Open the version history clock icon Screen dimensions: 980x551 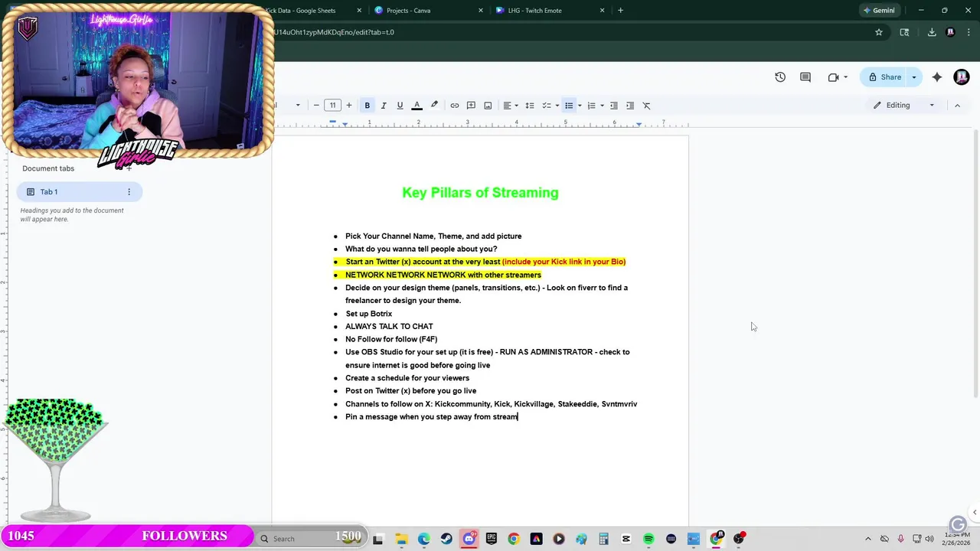[x=780, y=77]
